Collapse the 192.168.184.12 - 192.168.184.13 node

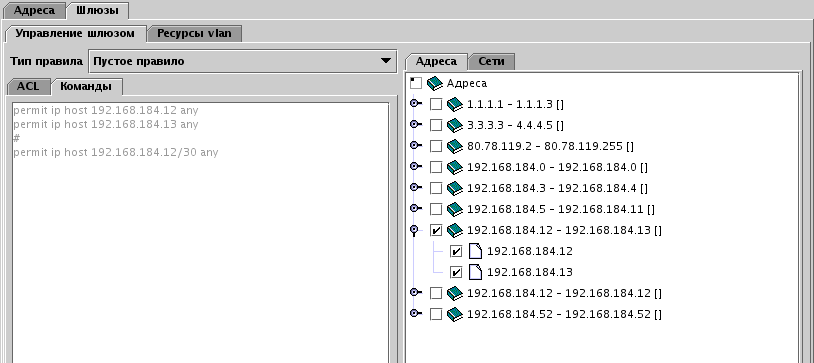coord(414,231)
